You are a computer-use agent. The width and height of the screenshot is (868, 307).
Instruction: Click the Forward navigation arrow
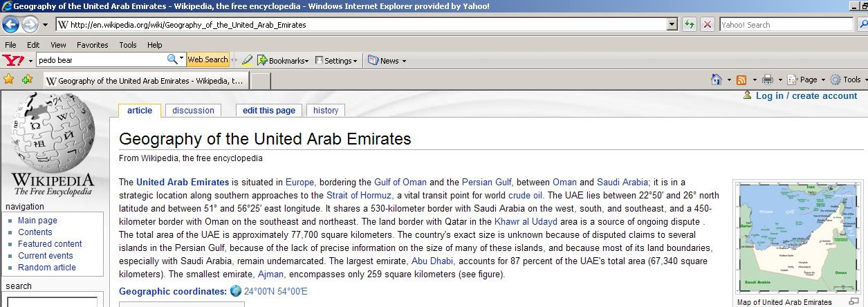tap(30, 24)
